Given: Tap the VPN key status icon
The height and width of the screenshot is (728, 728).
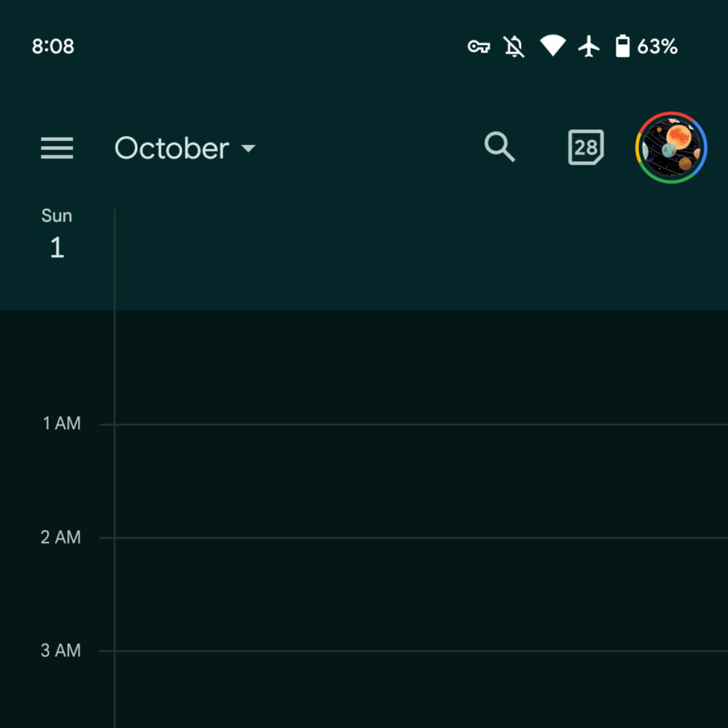Looking at the screenshot, I should point(479,46).
